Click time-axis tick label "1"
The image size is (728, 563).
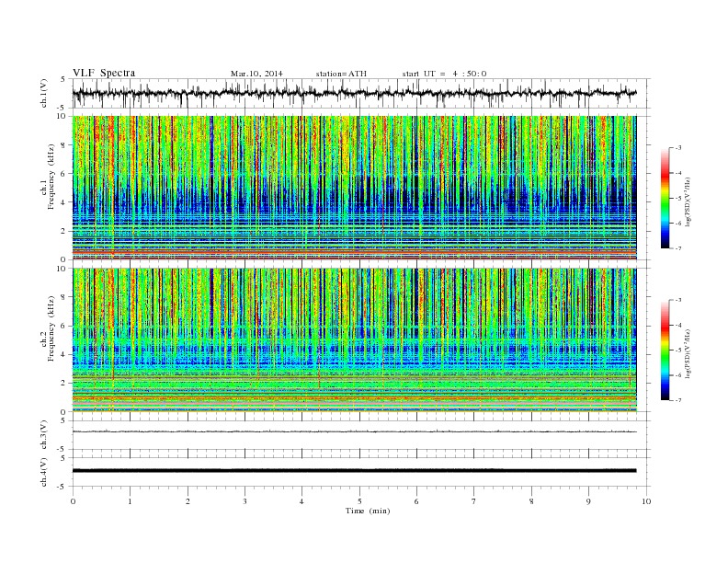[130, 501]
